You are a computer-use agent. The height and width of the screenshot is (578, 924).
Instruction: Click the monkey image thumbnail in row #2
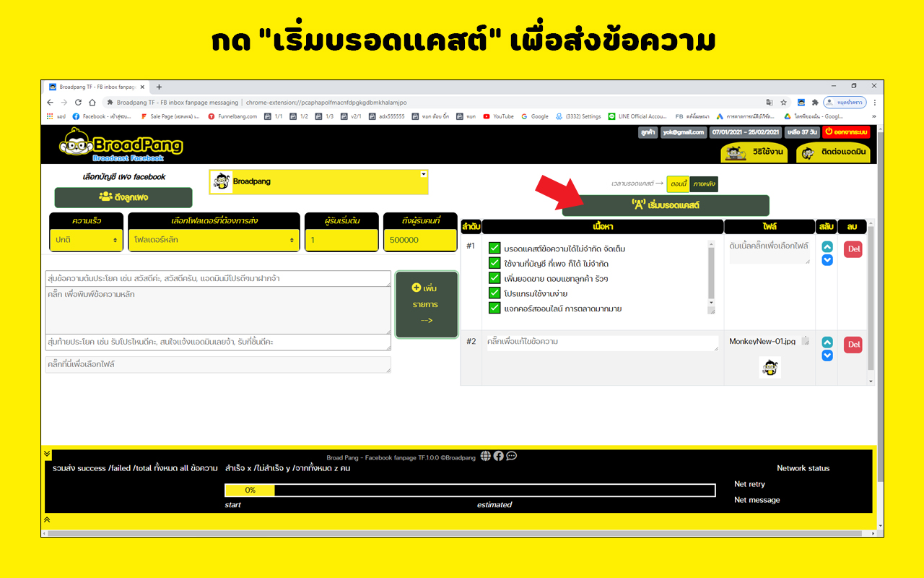click(x=770, y=367)
